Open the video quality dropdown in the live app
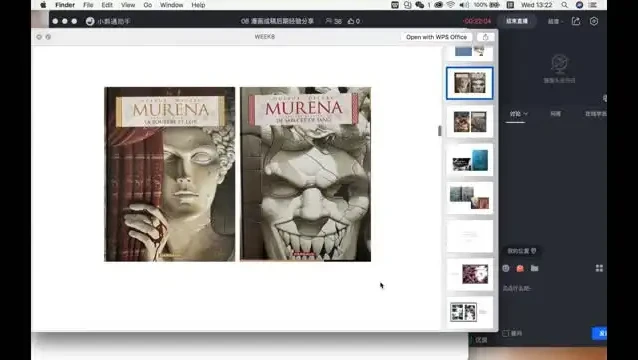 555,22
